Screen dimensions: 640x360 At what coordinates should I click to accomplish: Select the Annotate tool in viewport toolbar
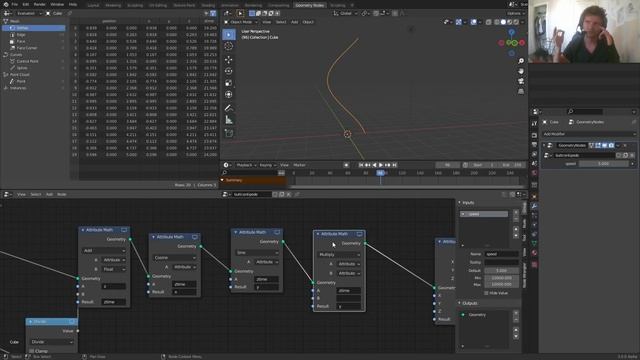point(229,108)
